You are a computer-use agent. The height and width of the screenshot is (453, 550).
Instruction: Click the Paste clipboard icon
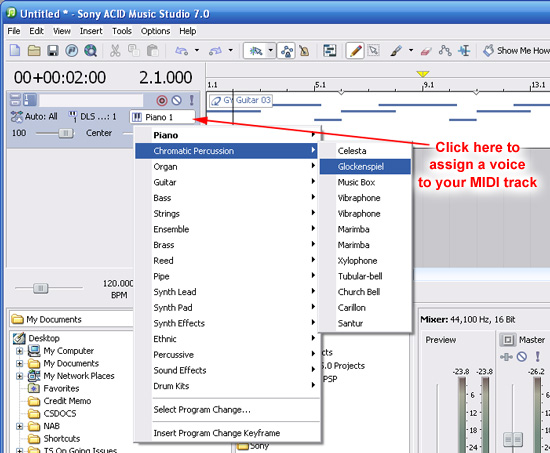coord(153,51)
